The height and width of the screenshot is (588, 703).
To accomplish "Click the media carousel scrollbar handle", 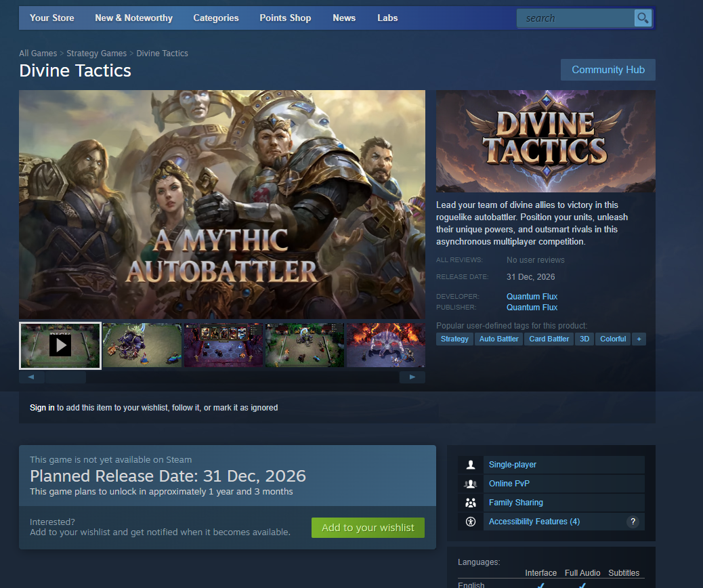I will click(66, 377).
